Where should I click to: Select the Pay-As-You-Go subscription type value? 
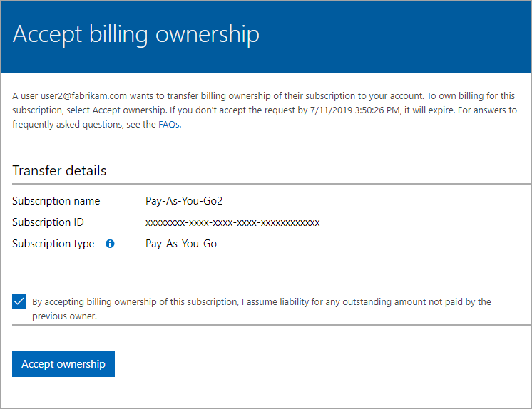pyautogui.click(x=181, y=244)
